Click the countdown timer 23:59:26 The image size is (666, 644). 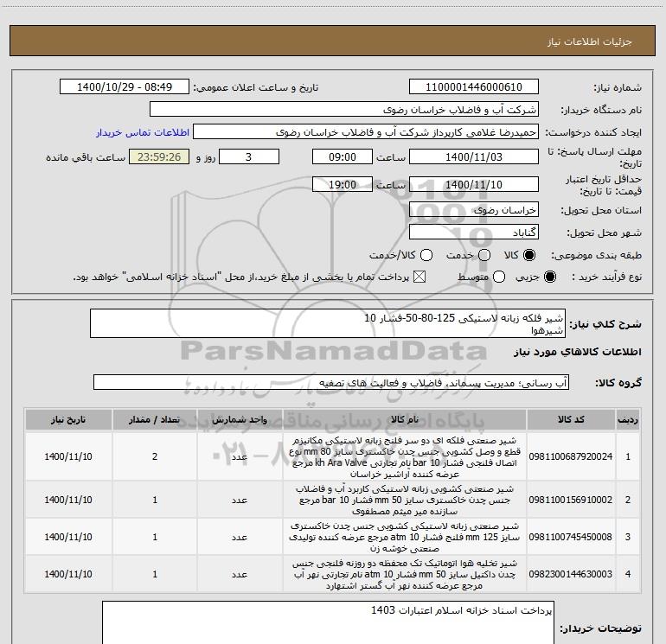click(159, 156)
